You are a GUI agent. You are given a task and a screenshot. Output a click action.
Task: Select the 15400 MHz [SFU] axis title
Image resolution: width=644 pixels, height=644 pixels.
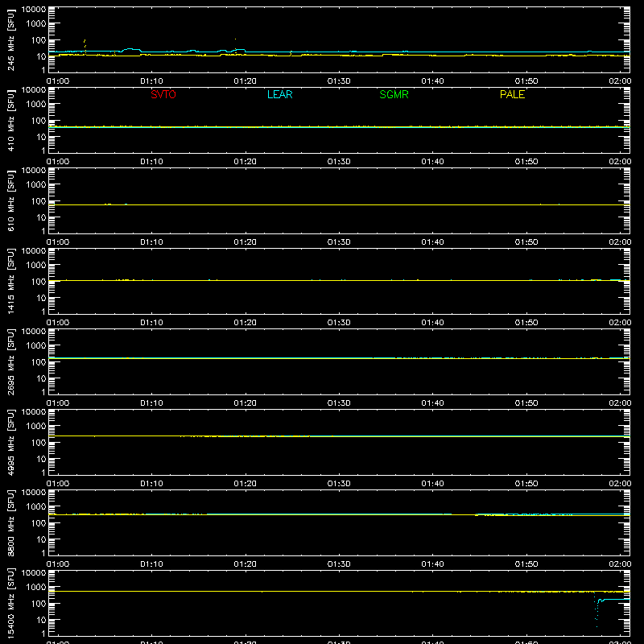coord(10,603)
